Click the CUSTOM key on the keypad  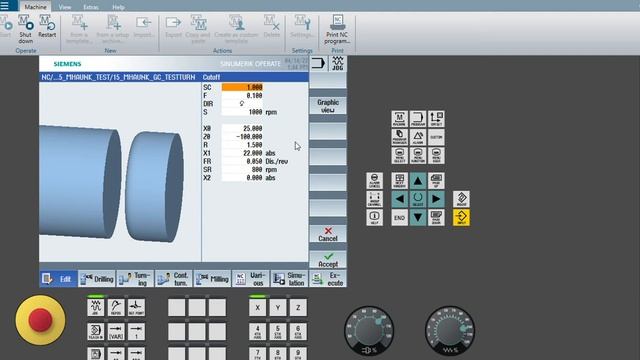[436, 137]
